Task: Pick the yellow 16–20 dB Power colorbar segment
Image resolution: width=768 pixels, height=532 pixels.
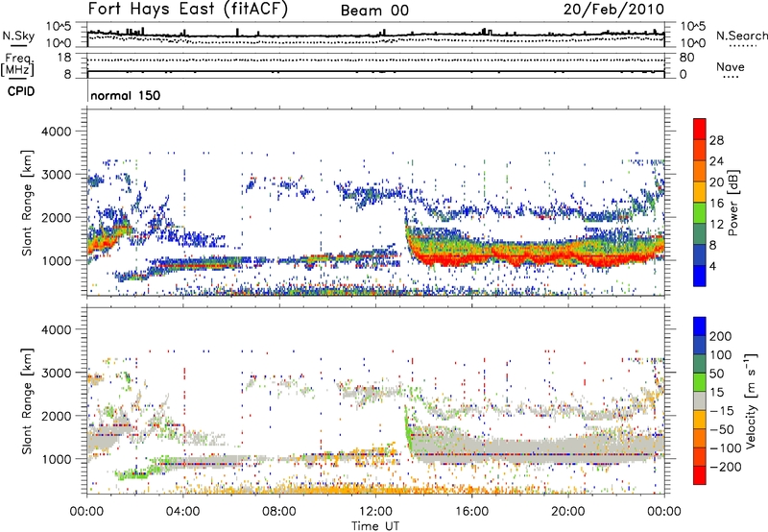Action: (700, 192)
